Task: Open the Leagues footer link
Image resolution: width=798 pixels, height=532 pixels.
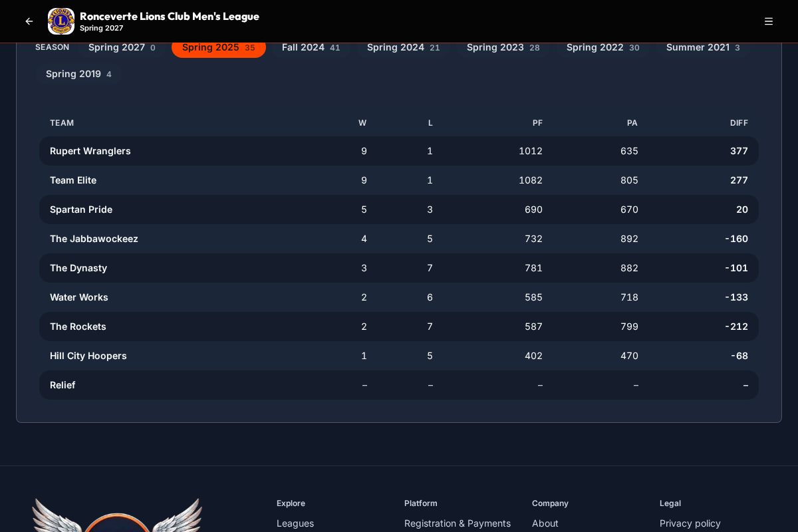Action: (x=295, y=523)
